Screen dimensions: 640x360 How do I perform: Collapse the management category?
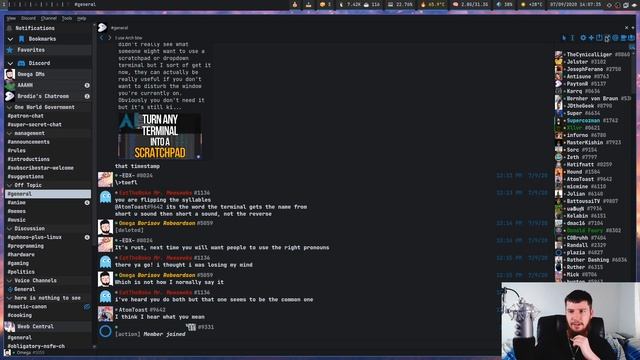click(10, 133)
